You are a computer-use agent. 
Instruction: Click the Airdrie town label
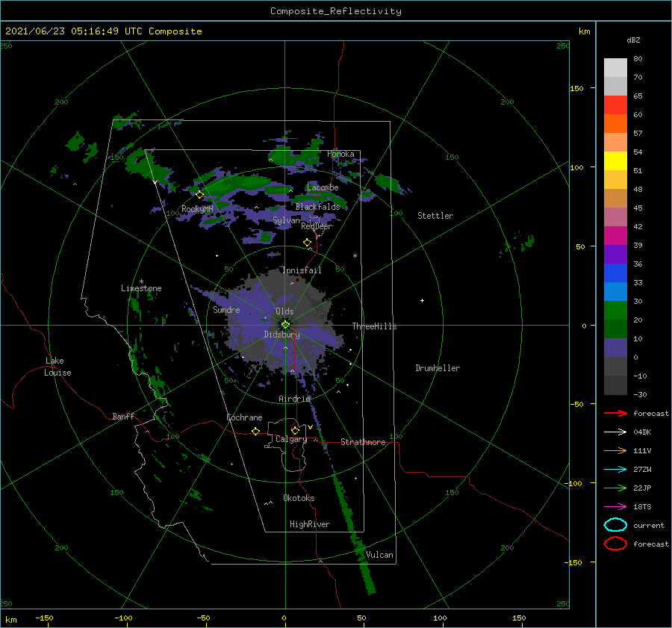tap(294, 399)
